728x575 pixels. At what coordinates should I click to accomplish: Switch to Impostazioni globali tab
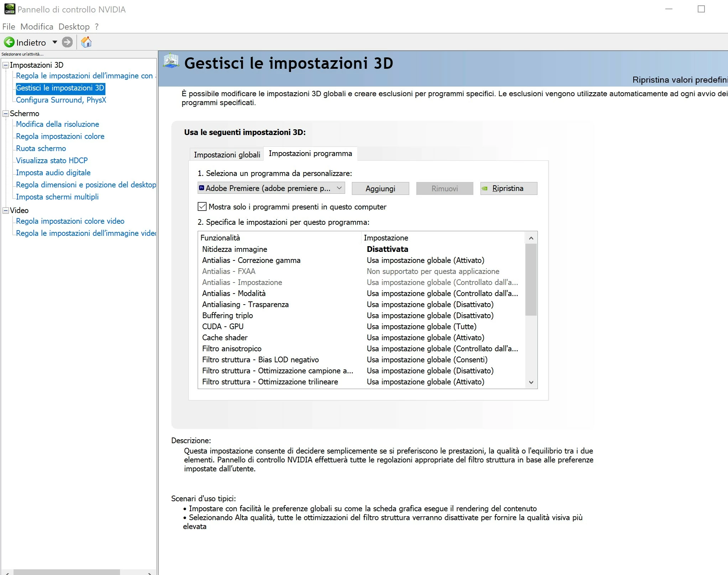point(227,155)
